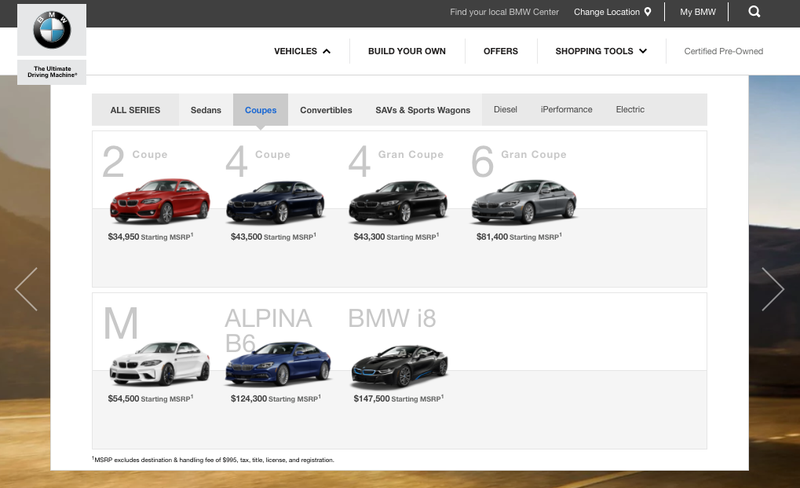The height and width of the screenshot is (488, 800).
Task: Filter by Electric vehicles
Action: [x=630, y=109]
